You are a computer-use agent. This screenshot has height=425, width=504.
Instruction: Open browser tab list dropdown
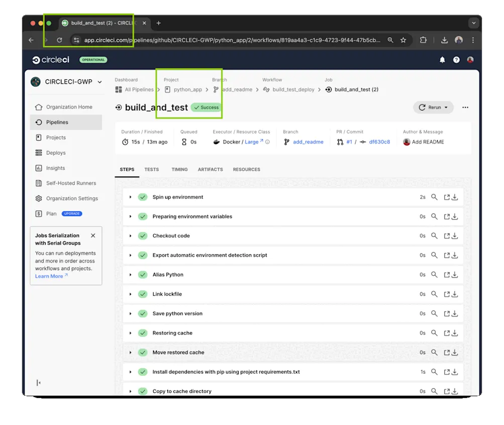473,23
